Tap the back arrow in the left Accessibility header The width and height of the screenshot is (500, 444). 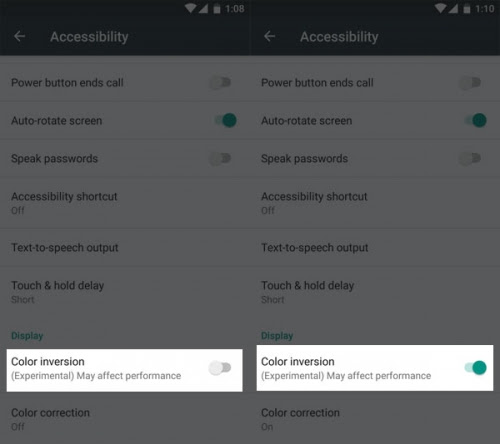(x=20, y=36)
